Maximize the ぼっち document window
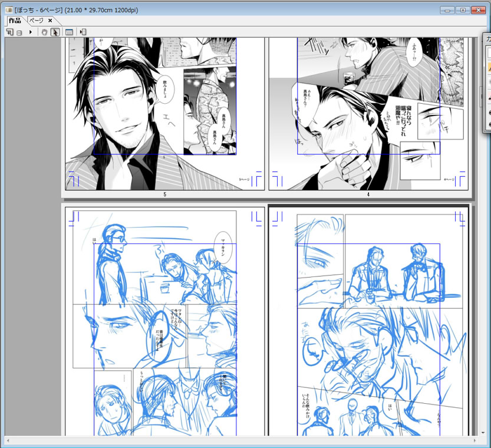 click(x=463, y=10)
